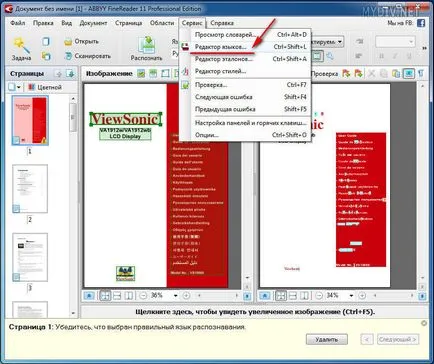The width and height of the screenshot is (434, 364).
Task: Open the Правка menu
Action: [43, 23]
